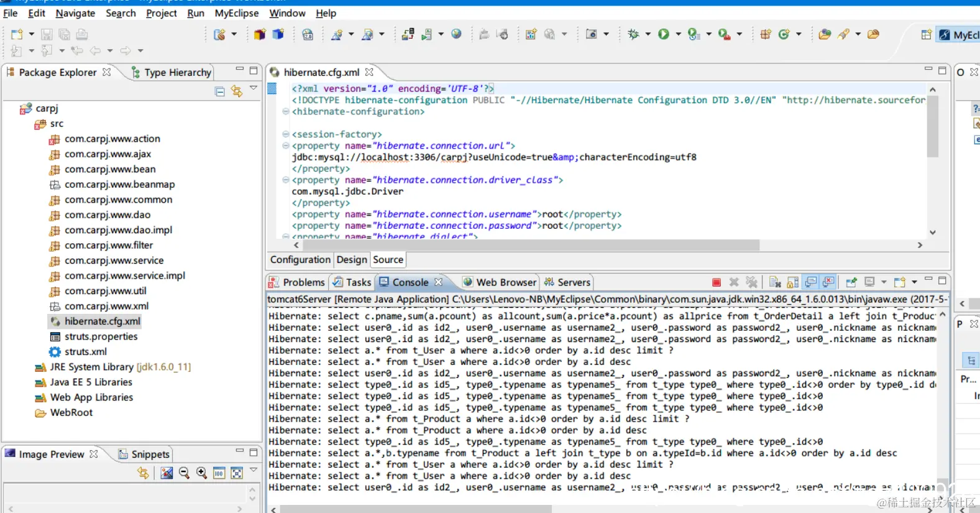Open the Run button dropdown arrow

tap(678, 34)
